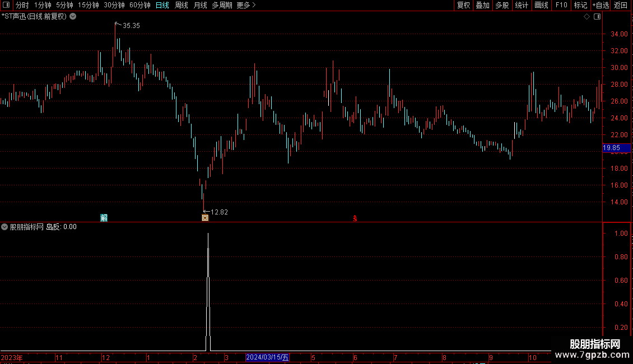This screenshot has width=633, height=364.
Task: Click the 35.35 high price label
Action: tap(131, 26)
